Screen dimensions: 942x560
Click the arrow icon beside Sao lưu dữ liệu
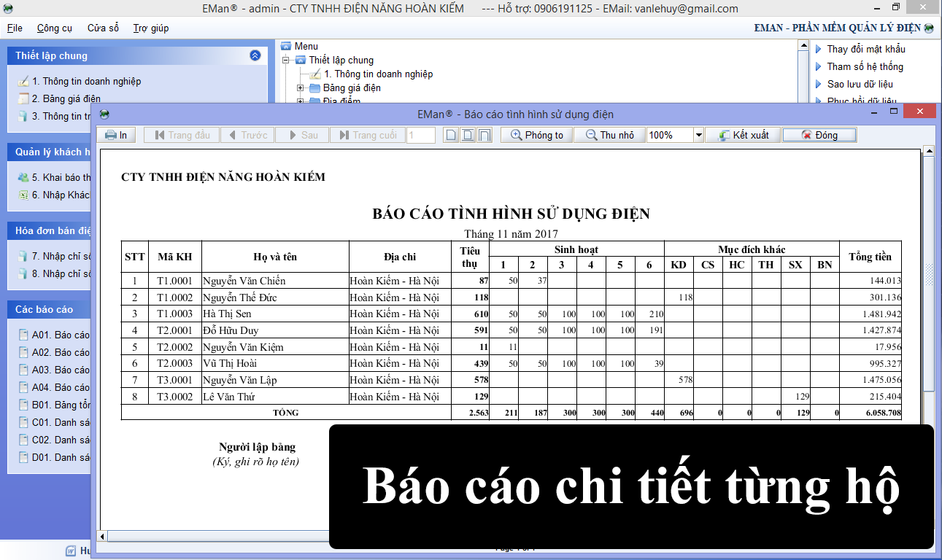(819, 84)
